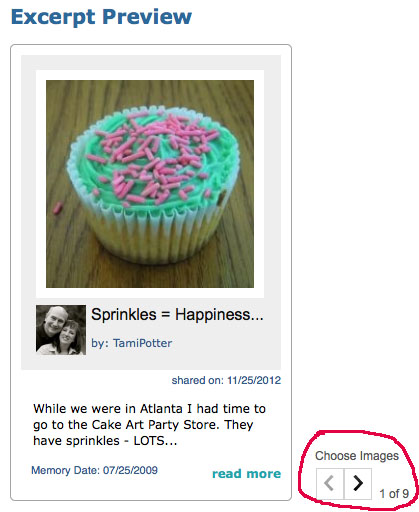The width and height of the screenshot is (419, 512).
Task: Advance to the next image with right chevron
Action: coord(358,483)
